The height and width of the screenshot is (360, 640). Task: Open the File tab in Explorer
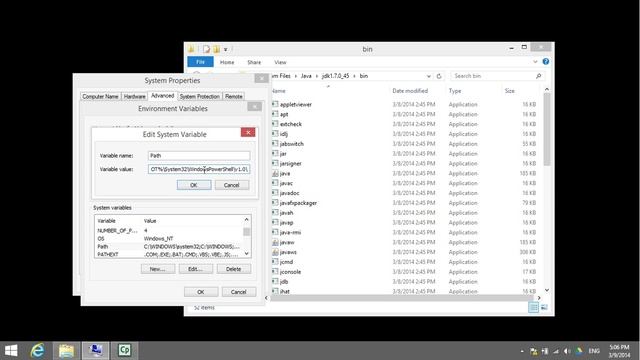pyautogui.click(x=200, y=62)
